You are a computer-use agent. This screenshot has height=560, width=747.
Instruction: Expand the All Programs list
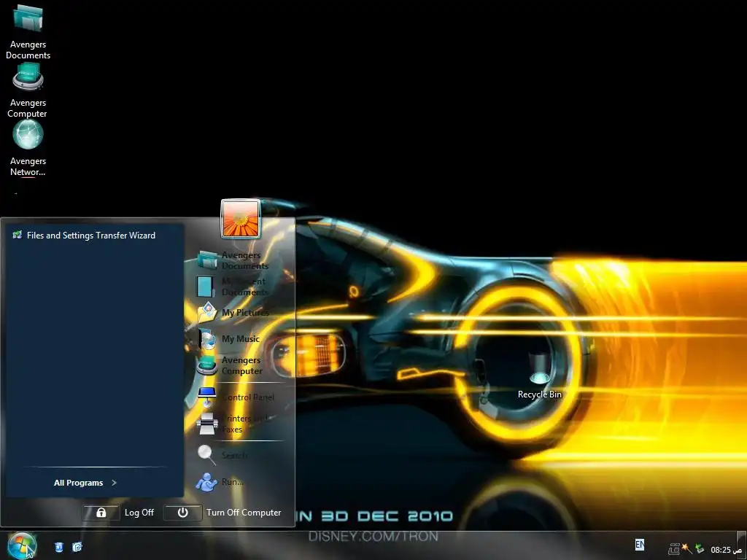coord(85,483)
